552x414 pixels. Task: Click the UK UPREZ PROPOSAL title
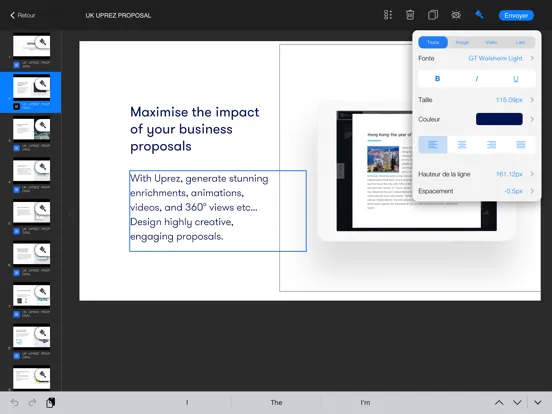118,15
